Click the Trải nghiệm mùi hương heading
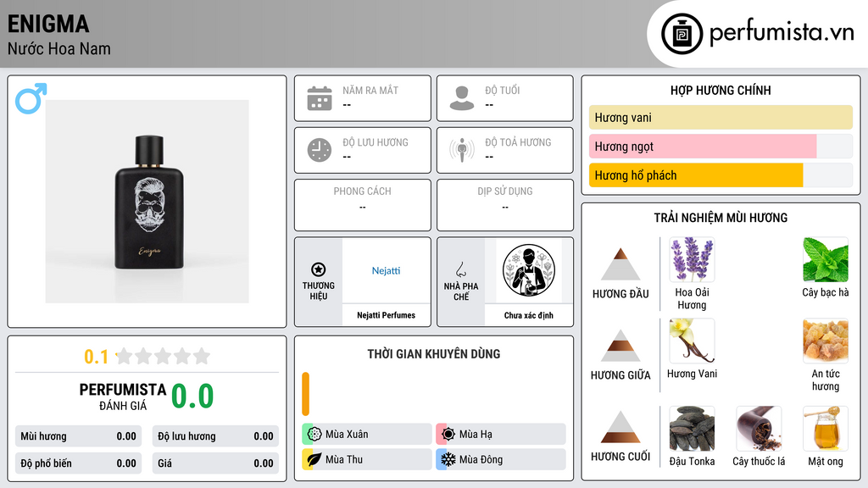Screen dimensions: 868x488 tap(721, 218)
